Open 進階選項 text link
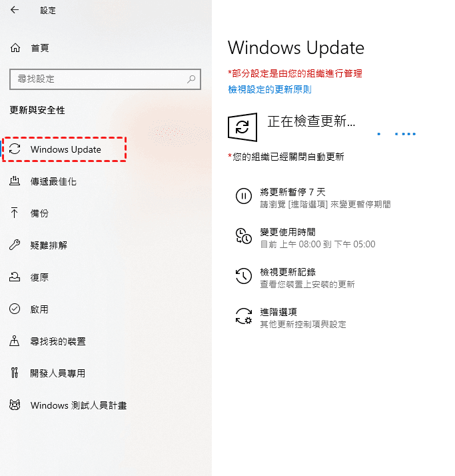 point(278,312)
